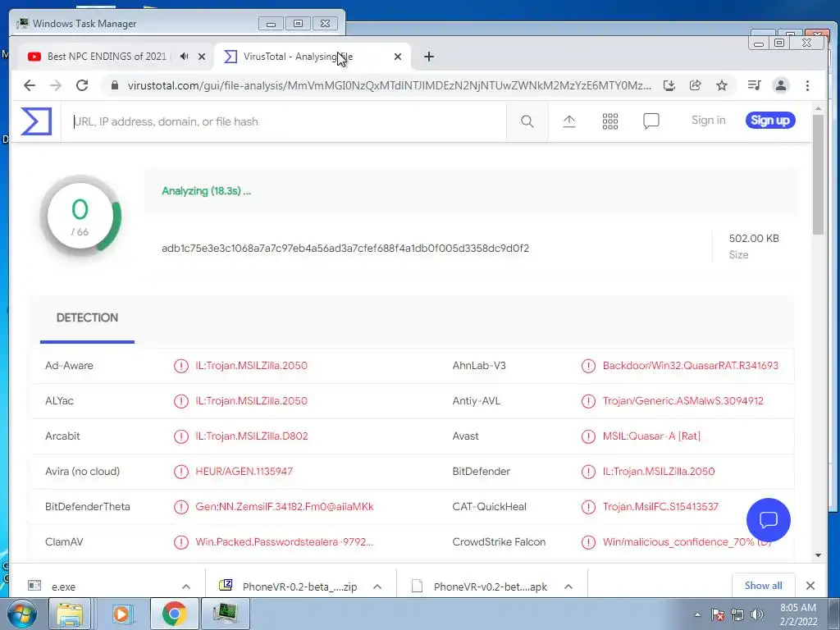
Task: Go back with the browser back arrow
Action: [30, 85]
